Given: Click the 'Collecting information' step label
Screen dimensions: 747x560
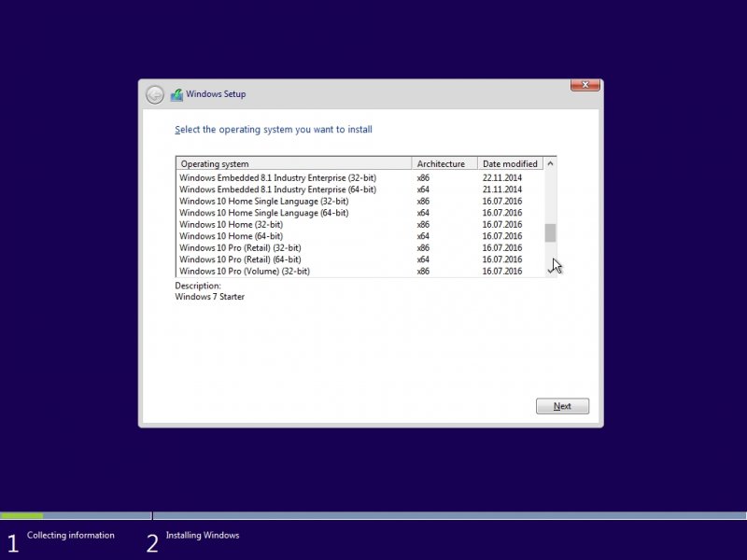Looking at the screenshot, I should pyautogui.click(x=71, y=535).
